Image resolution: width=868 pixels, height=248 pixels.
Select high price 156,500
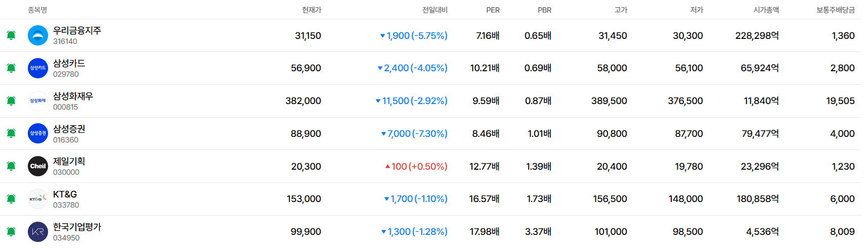click(610, 199)
